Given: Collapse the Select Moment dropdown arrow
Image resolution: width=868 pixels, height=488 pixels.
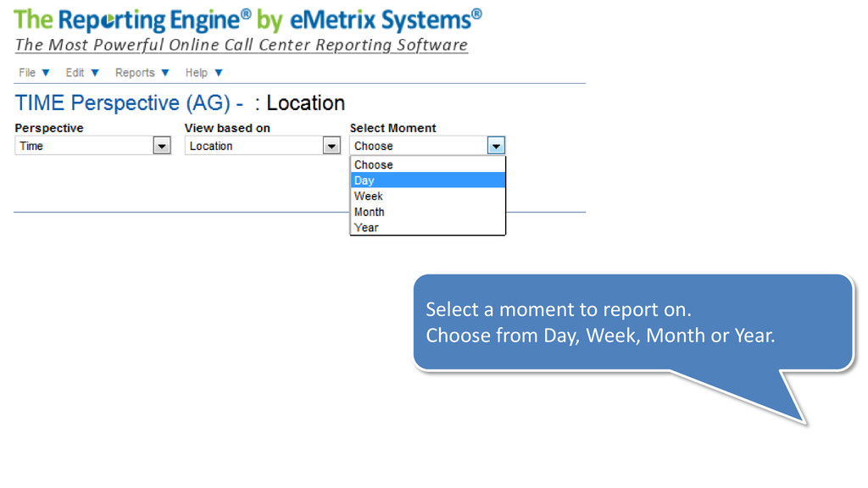Looking at the screenshot, I should (496, 146).
